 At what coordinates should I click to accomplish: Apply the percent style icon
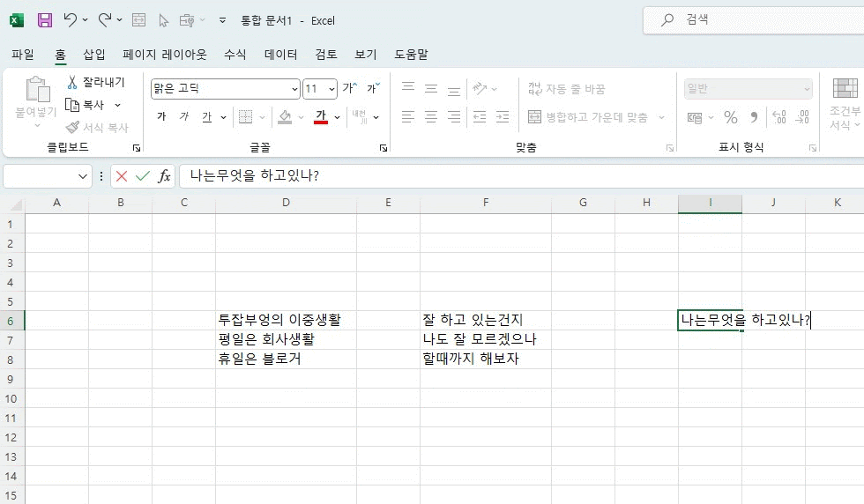(731, 117)
